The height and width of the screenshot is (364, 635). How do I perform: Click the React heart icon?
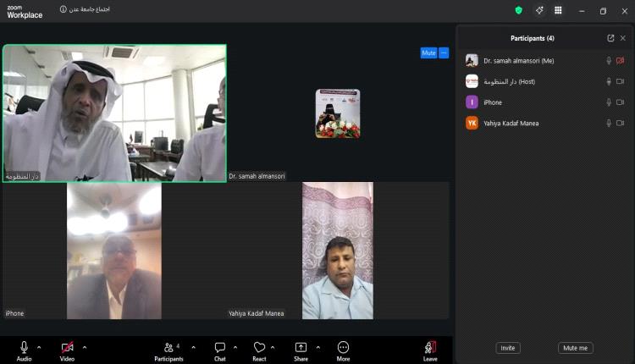click(x=259, y=350)
